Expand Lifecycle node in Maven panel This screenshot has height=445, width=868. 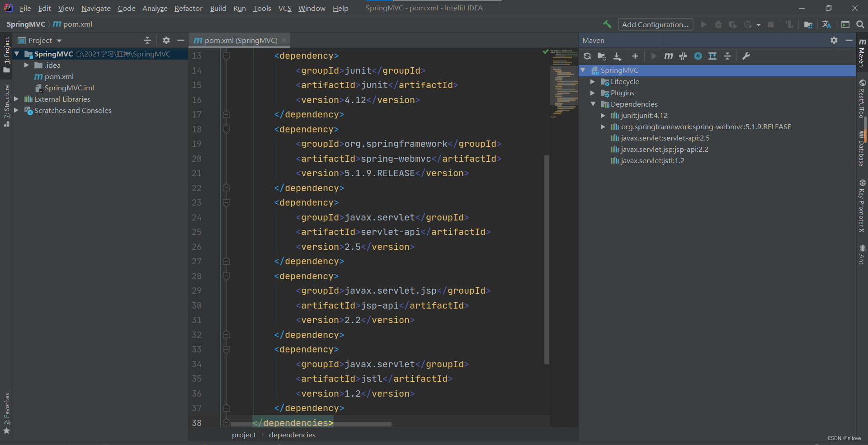pyautogui.click(x=593, y=81)
